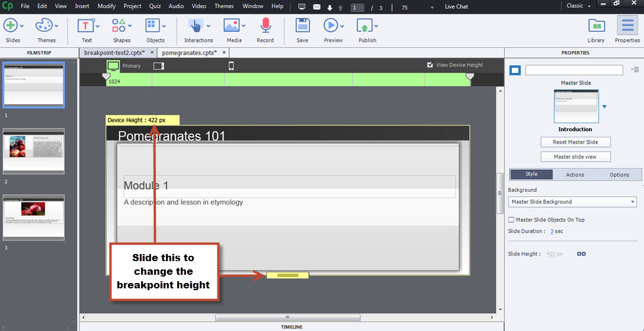Click the Publish icon

(364, 26)
